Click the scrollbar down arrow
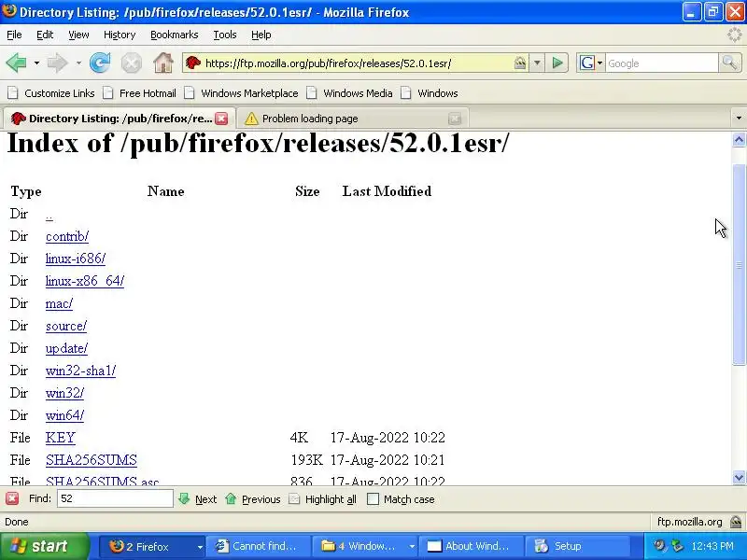 coord(739,477)
